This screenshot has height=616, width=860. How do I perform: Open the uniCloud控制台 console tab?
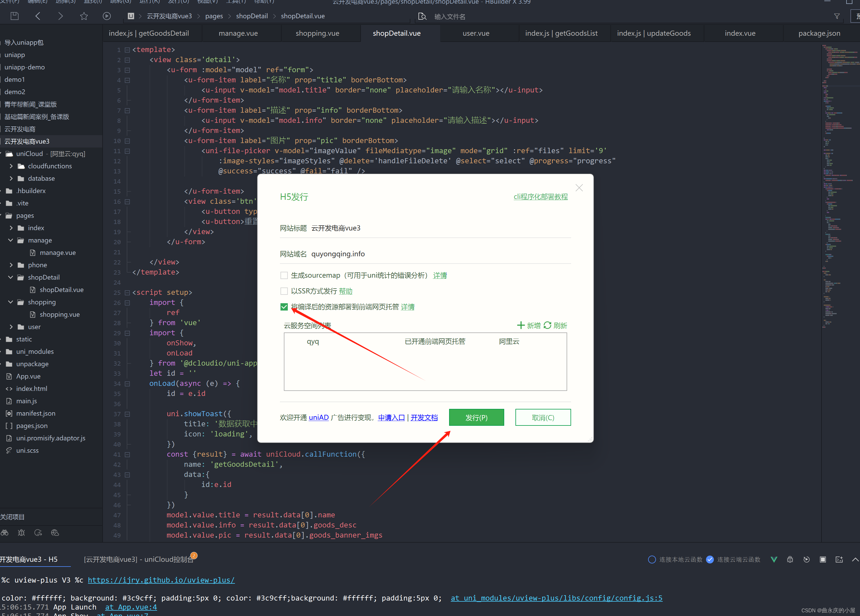[x=138, y=560]
